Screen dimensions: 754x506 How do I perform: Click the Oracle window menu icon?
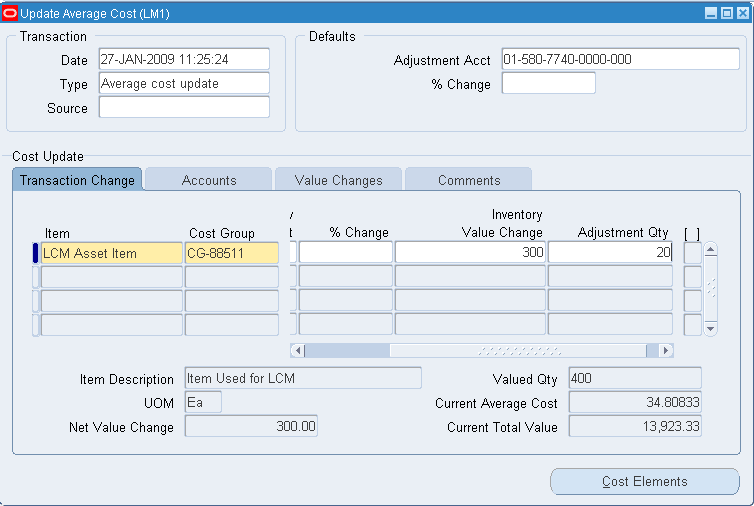click(x=10, y=13)
